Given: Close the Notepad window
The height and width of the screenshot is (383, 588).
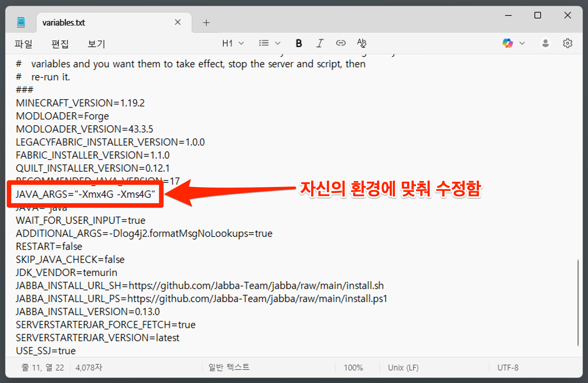Looking at the screenshot, I should pyautogui.click(x=567, y=15).
